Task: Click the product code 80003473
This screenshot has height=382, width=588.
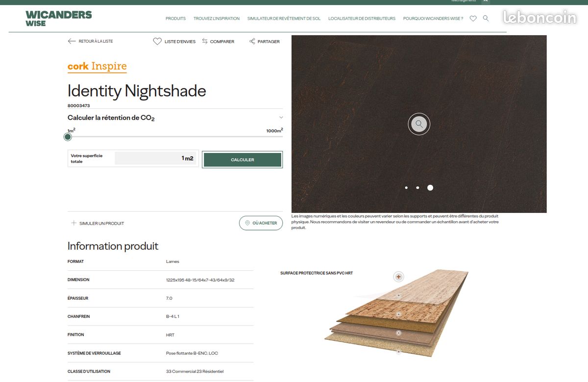Action: (78, 105)
